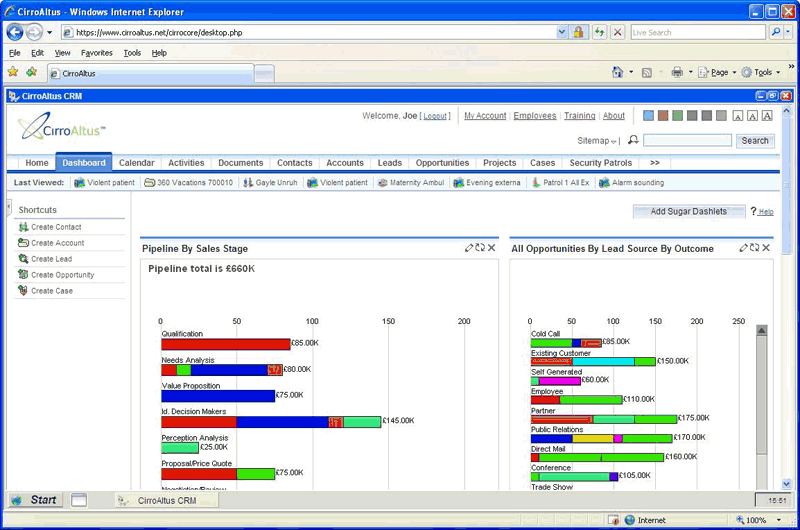Open the Favorites menu in menu bar
Image resolution: width=800 pixels, height=530 pixels.
(97, 53)
